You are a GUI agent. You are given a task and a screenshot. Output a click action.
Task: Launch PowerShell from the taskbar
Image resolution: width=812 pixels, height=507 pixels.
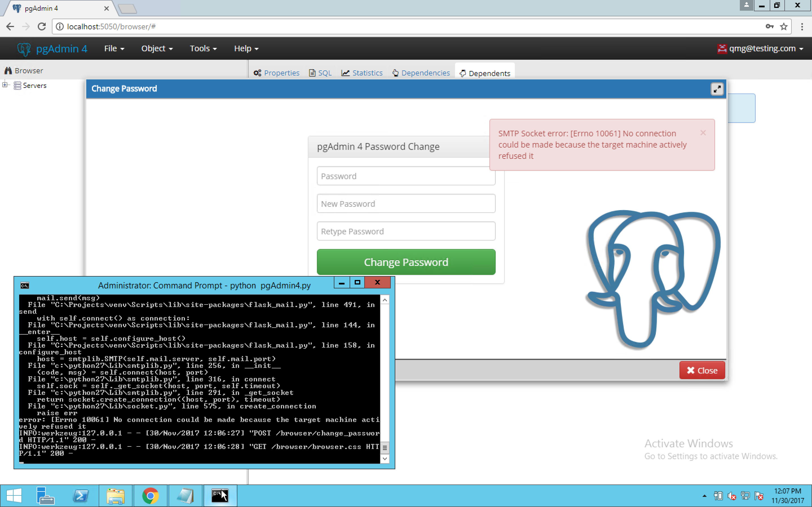pos(81,496)
